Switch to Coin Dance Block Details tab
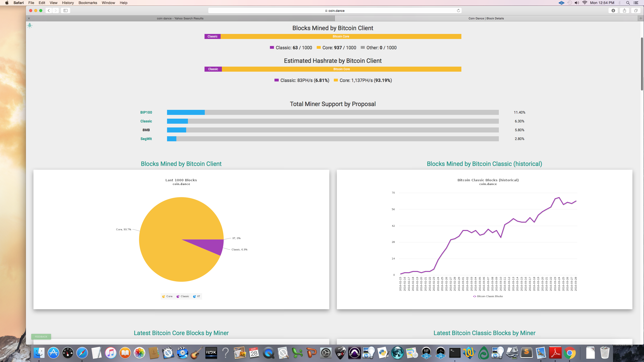This screenshot has height=362, width=644. pyautogui.click(x=486, y=18)
